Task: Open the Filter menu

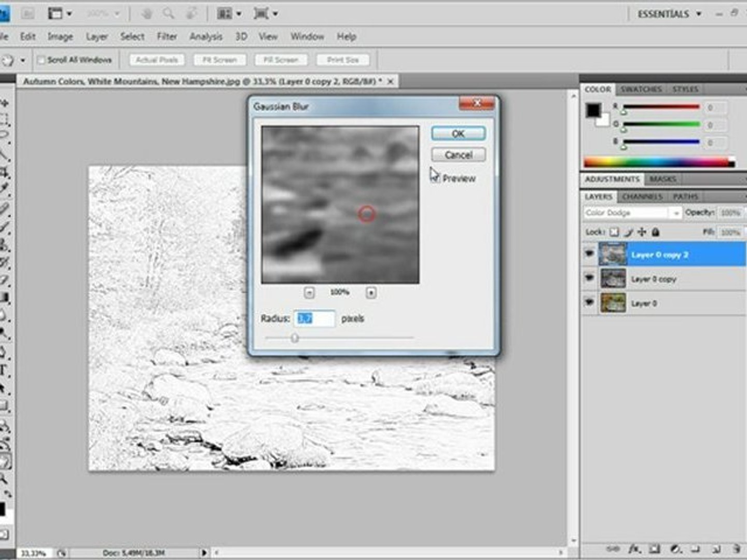Action: [167, 37]
